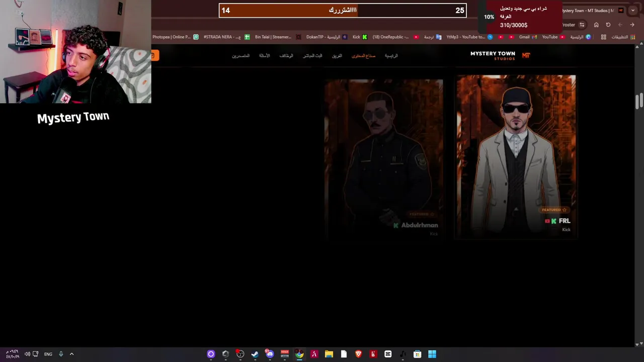
Task: Click the browser home button
Action: pyautogui.click(x=596, y=25)
